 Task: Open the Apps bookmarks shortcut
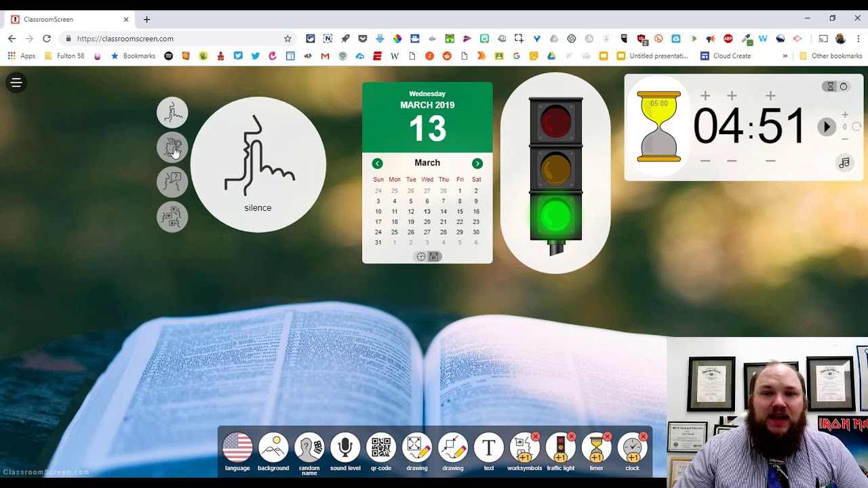[22, 56]
